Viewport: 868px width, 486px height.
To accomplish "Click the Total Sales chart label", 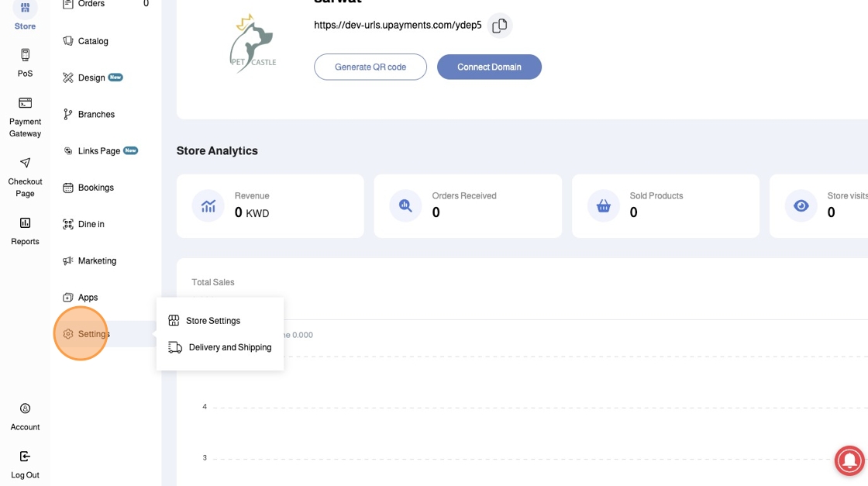I will click(213, 282).
